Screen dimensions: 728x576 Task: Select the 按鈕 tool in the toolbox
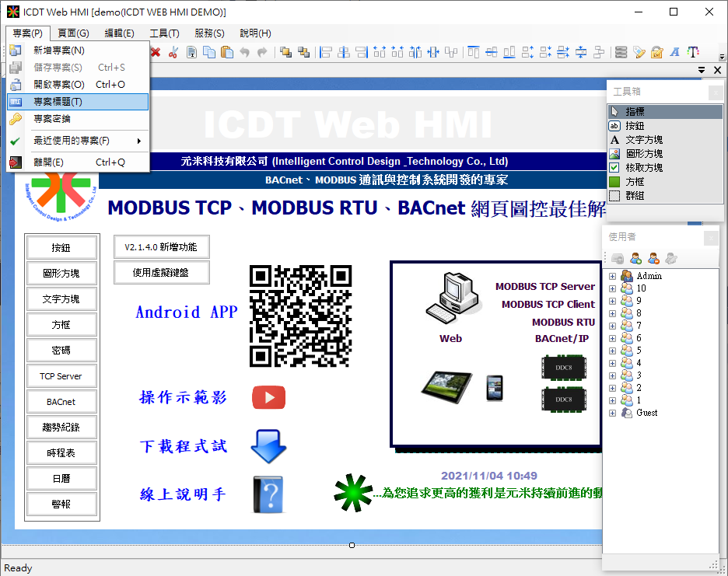(x=635, y=126)
